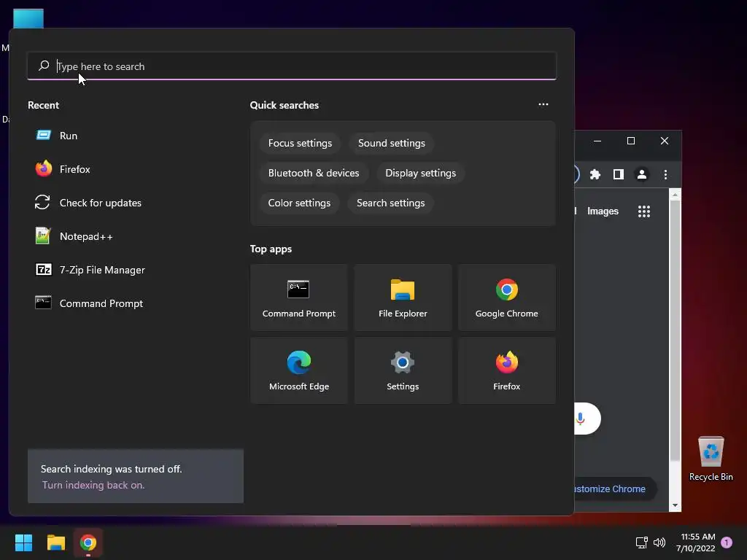The height and width of the screenshot is (560, 747).
Task: Select Recycle Bin desktop icon
Action: tap(711, 459)
